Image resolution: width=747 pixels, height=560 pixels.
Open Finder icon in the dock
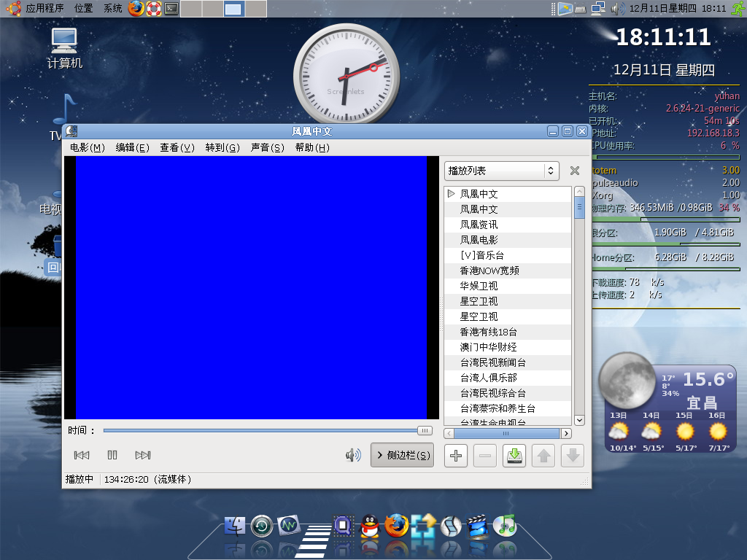tap(234, 526)
